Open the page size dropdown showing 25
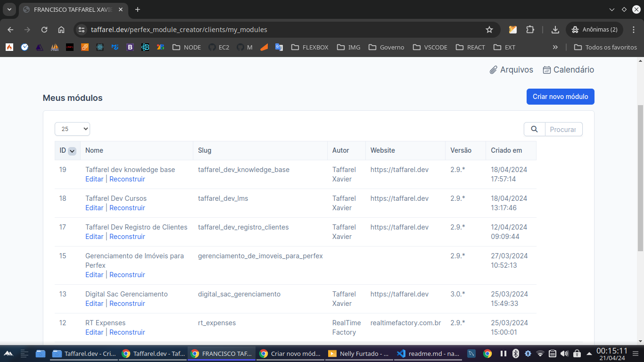 point(72,129)
